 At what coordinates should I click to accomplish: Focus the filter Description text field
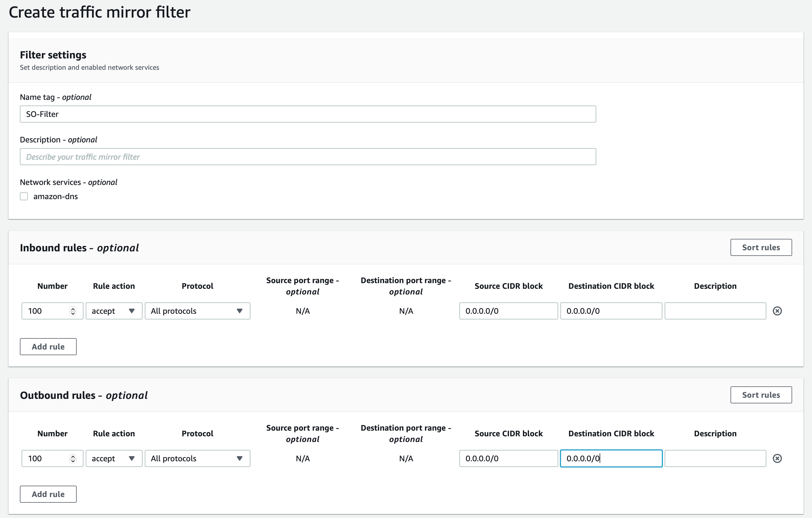click(307, 157)
